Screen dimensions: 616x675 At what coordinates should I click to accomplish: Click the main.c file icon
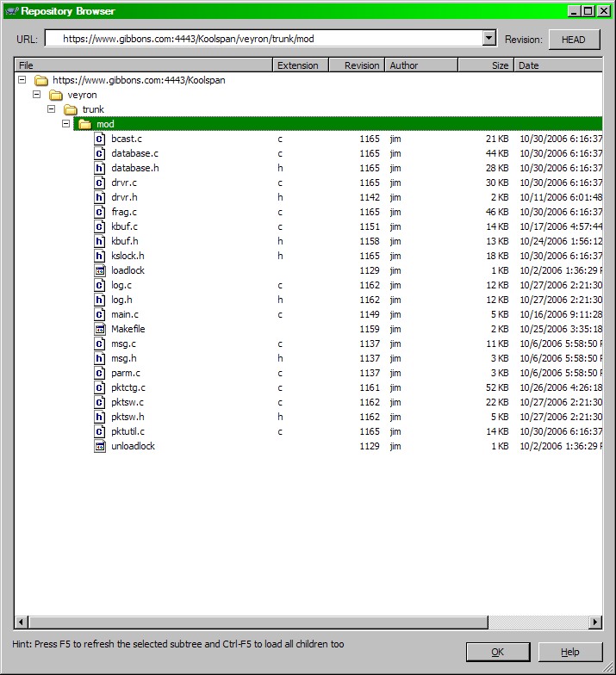[100, 314]
